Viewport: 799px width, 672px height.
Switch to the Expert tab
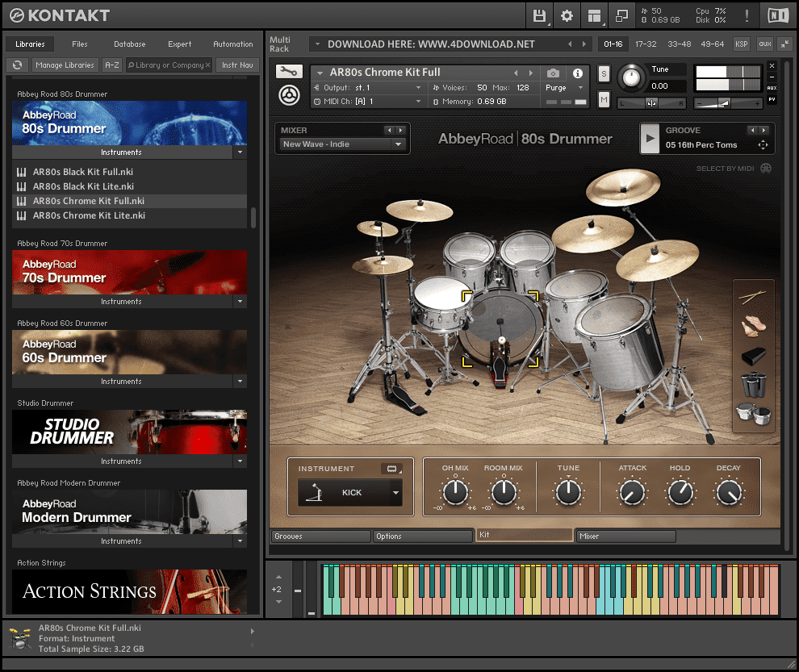click(179, 44)
